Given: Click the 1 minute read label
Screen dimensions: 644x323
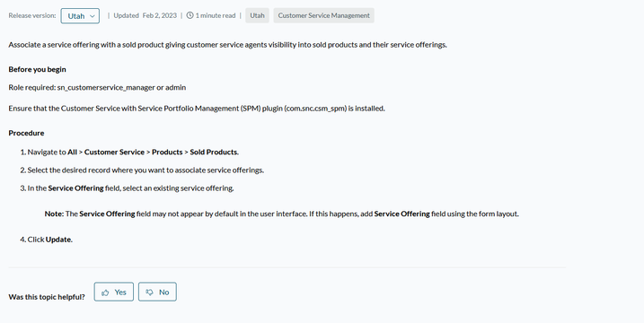Looking at the screenshot, I should coord(216,15).
